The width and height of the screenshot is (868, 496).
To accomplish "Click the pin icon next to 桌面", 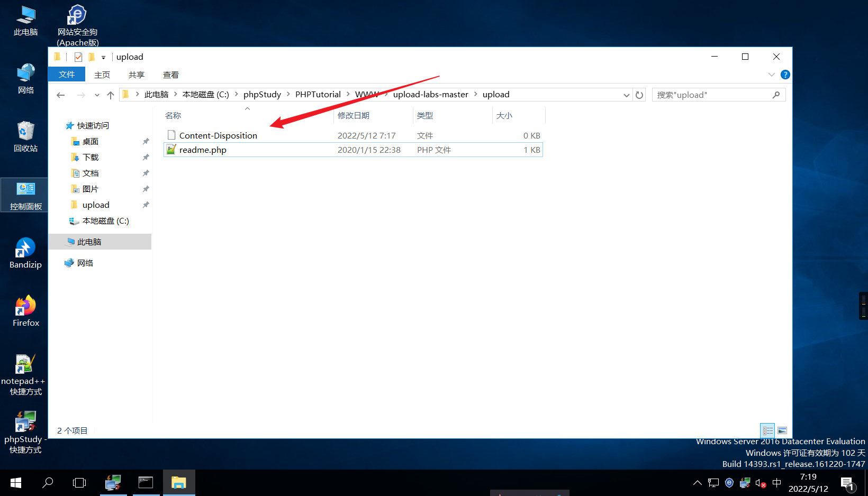I will 146,142.
